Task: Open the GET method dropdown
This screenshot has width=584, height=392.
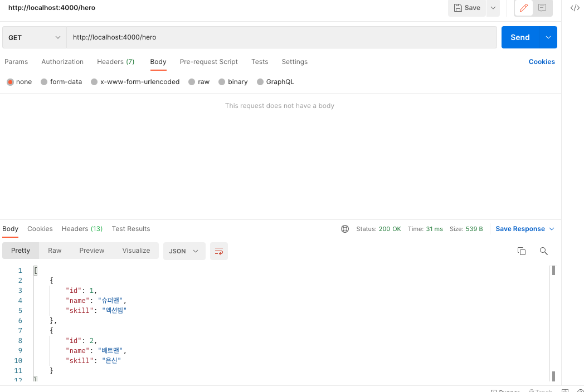Action: pos(34,37)
